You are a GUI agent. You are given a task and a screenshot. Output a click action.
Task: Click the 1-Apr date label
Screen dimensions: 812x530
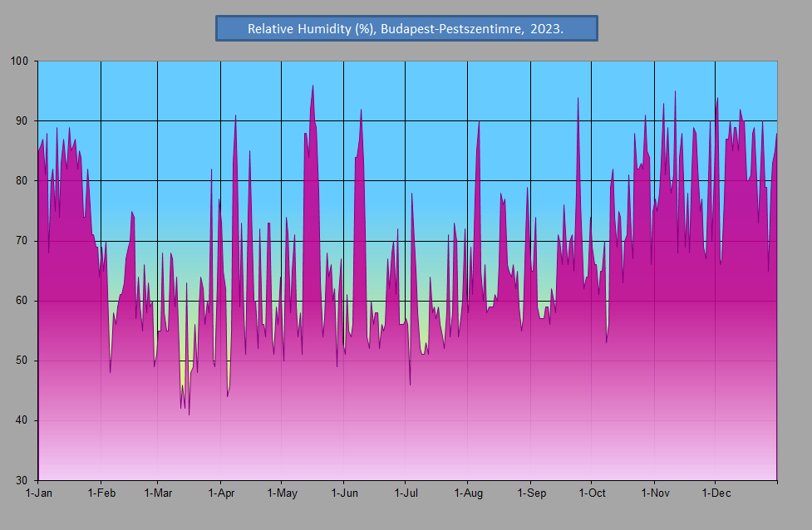220,493
